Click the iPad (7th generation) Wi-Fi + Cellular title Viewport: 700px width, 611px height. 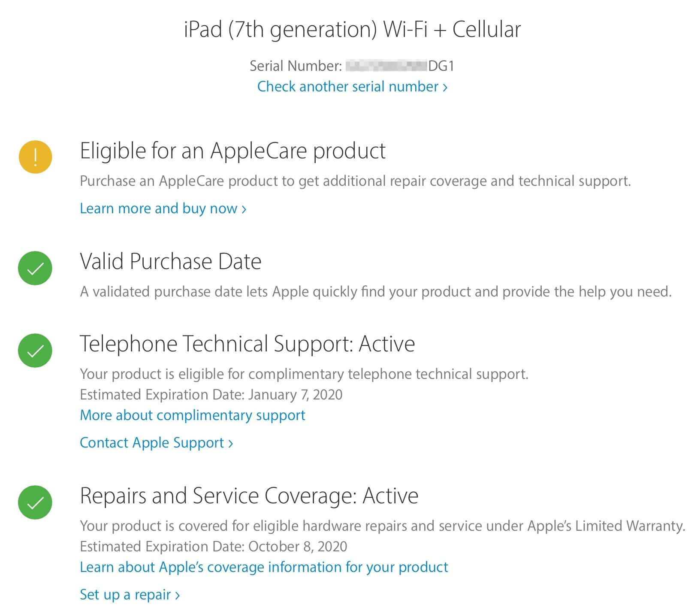(x=352, y=30)
